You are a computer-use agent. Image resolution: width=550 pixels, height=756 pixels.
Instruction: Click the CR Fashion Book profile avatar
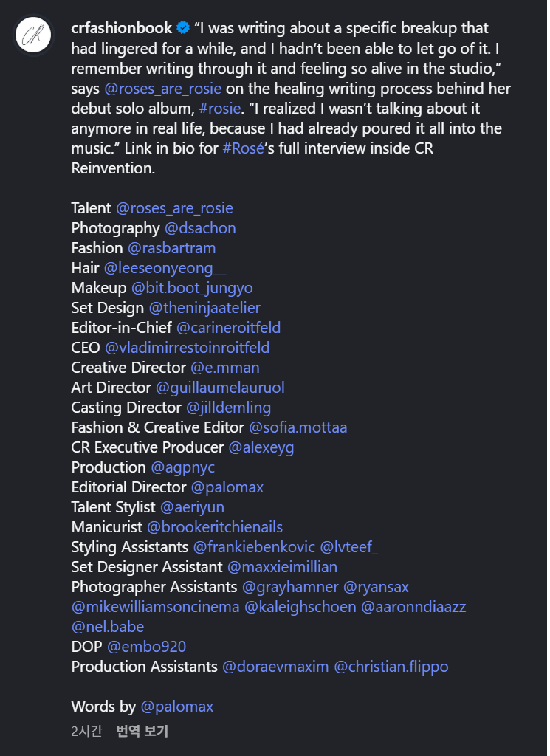34,35
